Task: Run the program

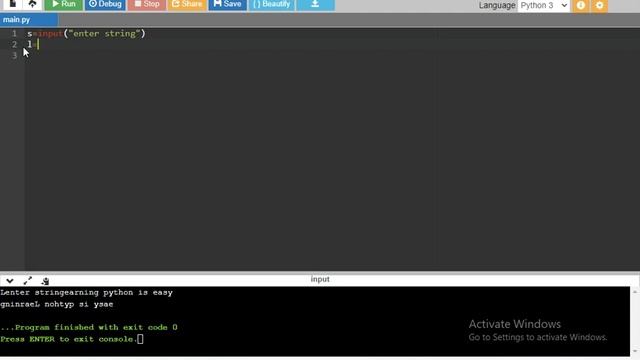Action: 63,4
